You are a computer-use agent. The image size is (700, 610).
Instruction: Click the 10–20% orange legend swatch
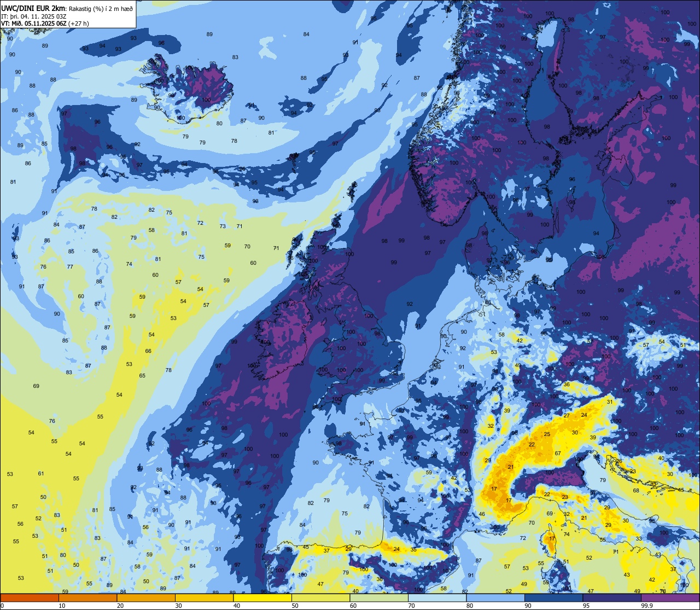pos(87,597)
